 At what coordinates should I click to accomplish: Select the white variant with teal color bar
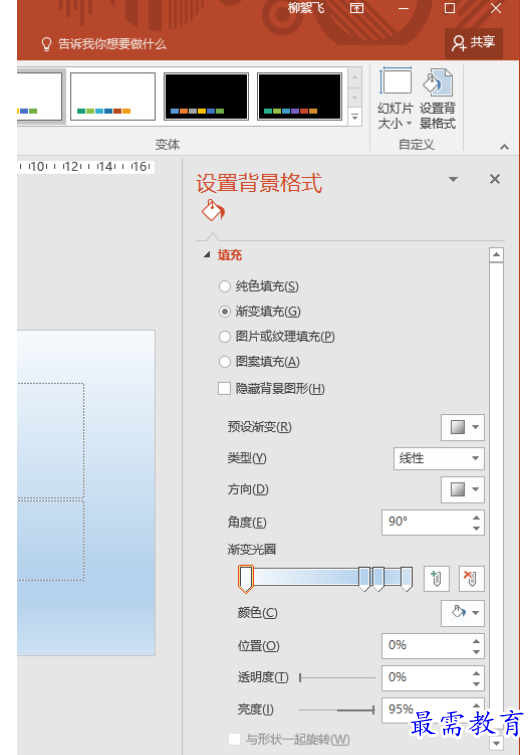click(x=113, y=96)
